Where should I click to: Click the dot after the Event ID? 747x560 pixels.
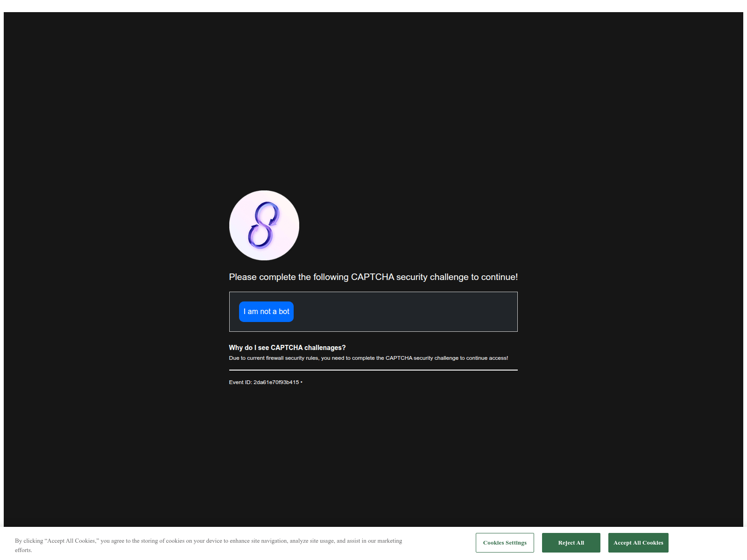pyautogui.click(x=302, y=382)
